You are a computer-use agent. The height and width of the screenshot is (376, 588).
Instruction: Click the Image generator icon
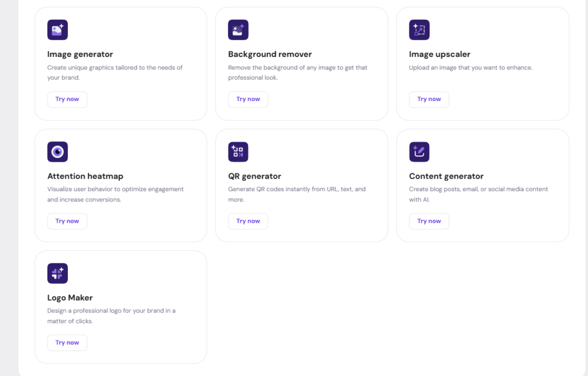tap(57, 30)
